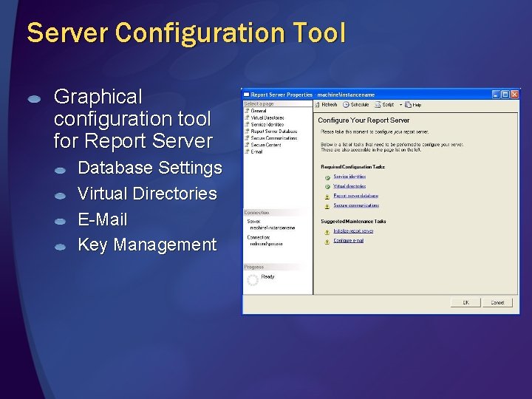Click the slide title 'Server Configuration Tool'

(x=186, y=33)
